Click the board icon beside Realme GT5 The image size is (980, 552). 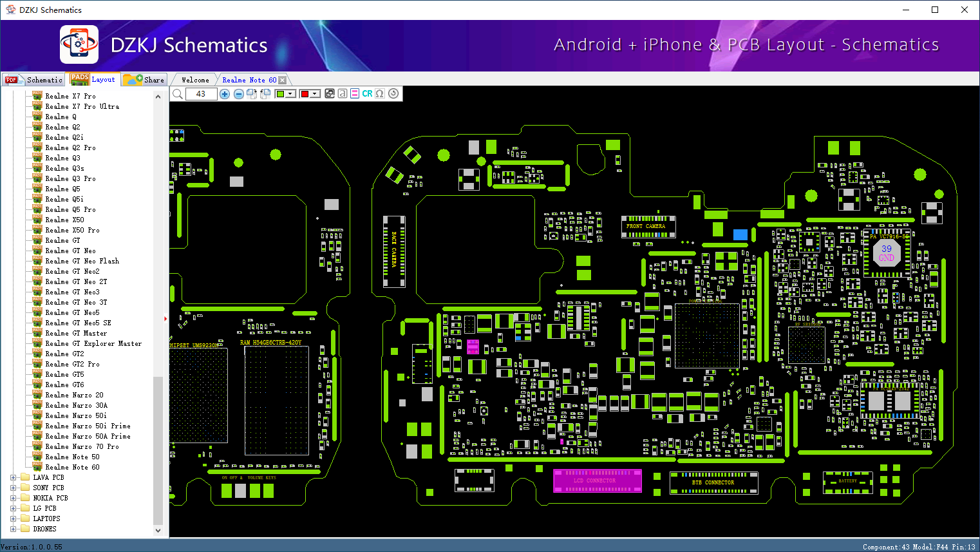pos(37,374)
